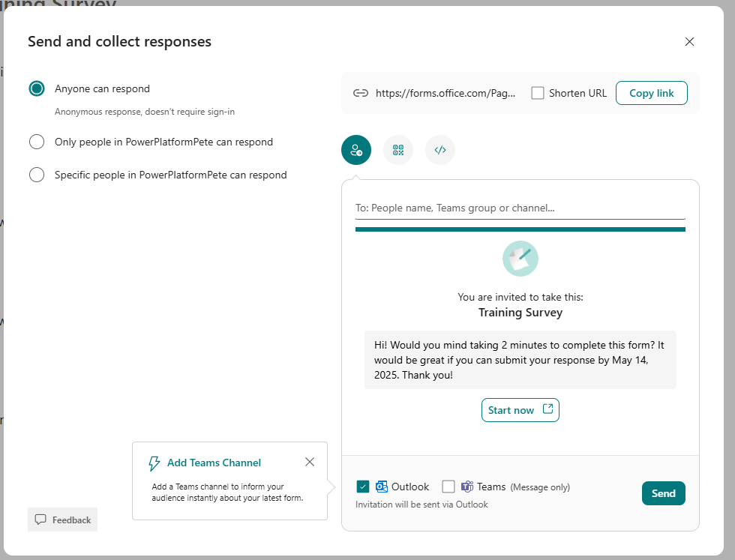
Task: Select the invite people sharing icon
Action: click(x=356, y=150)
